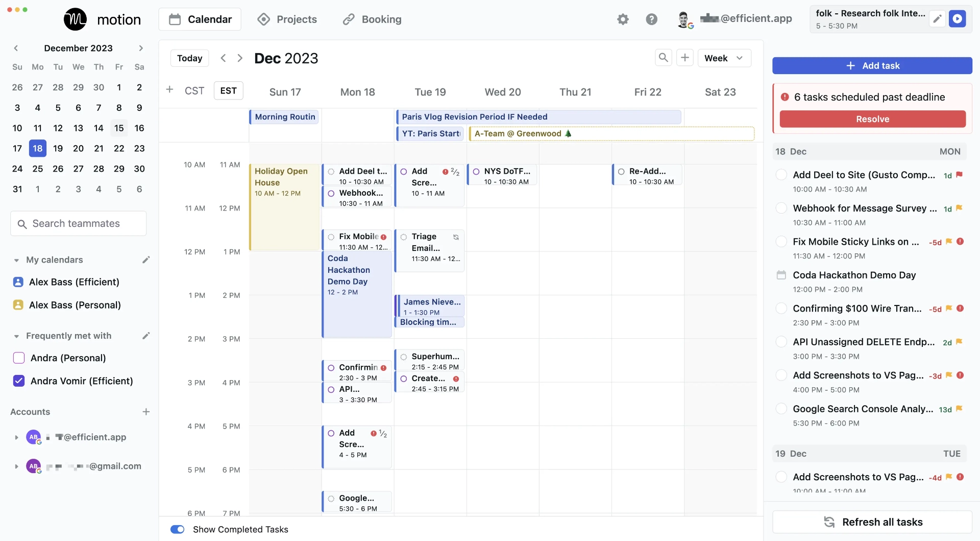This screenshot has width=980, height=541.
Task: Add a timezone with plus beside CST
Action: [170, 90]
